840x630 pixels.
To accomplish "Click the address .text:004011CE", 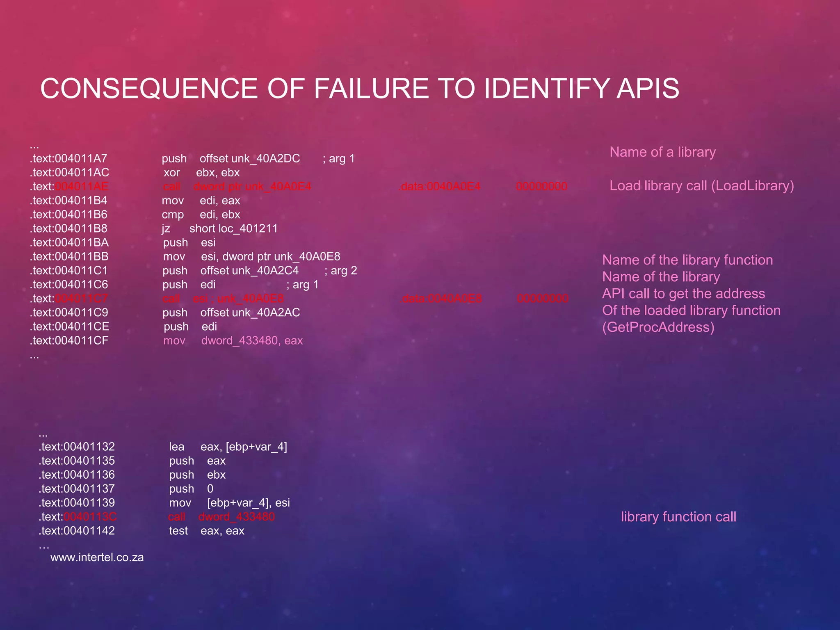I will (x=69, y=326).
